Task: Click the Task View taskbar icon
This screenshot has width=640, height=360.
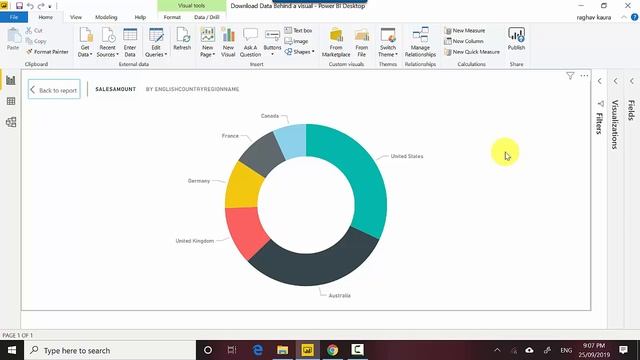Action: [x=232, y=350]
